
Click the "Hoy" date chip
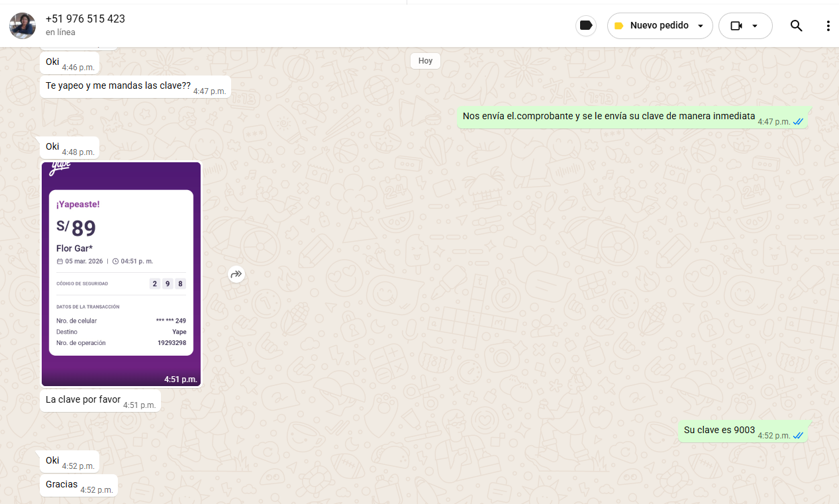[x=425, y=61]
